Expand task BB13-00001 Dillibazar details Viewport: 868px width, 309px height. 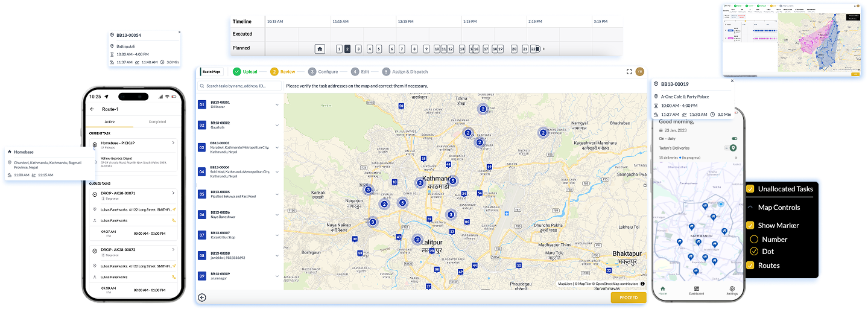pos(277,105)
